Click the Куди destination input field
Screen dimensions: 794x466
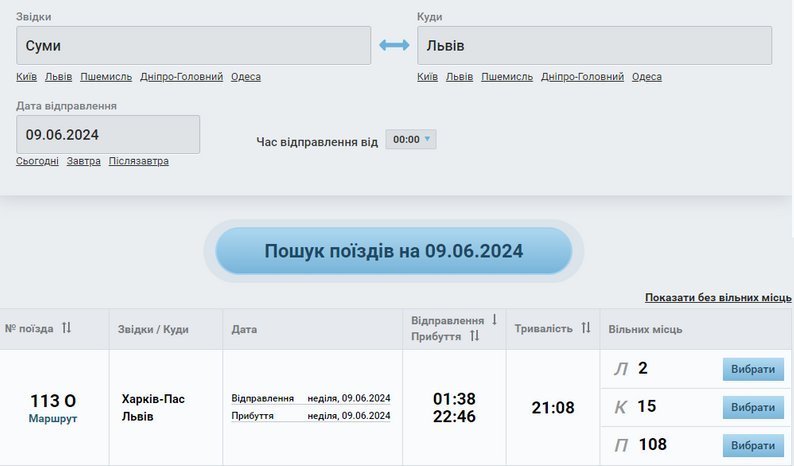click(594, 46)
